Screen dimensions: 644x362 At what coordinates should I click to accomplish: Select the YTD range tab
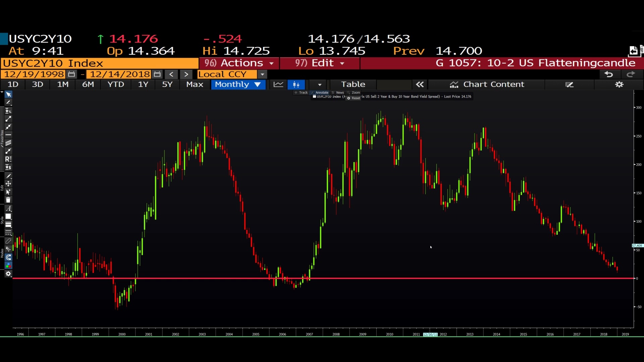[116, 84]
